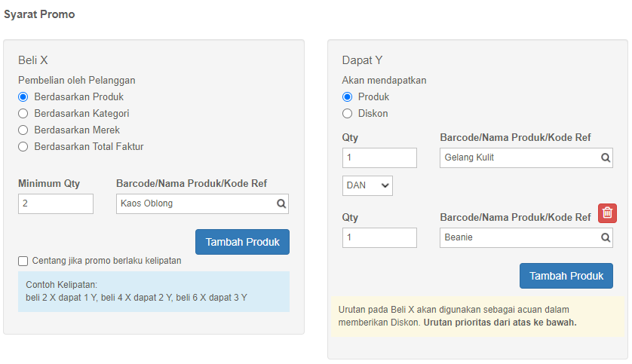
Task: Choose Berdasarkan Kategori radio option
Action: point(23,114)
